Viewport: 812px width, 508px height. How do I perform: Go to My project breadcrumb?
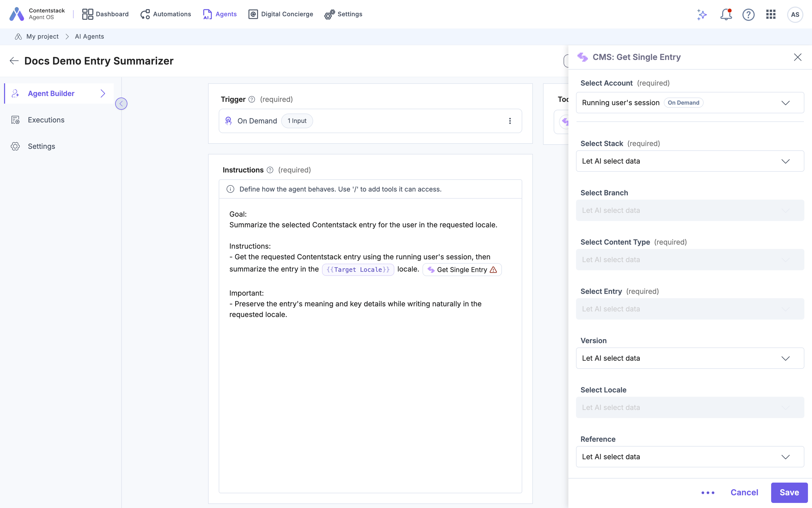(42, 37)
